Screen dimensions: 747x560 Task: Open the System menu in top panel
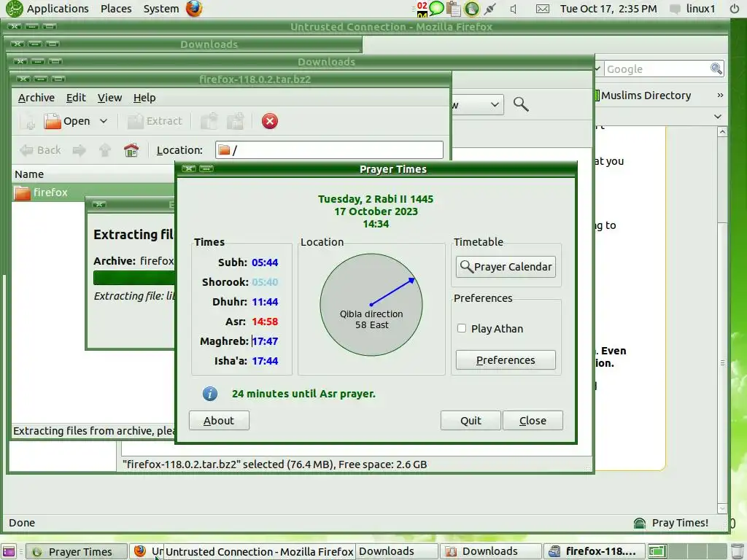click(x=161, y=9)
